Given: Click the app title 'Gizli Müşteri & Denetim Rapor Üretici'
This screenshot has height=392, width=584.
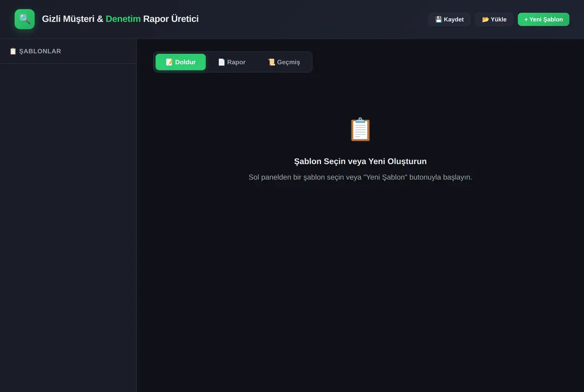Looking at the screenshot, I should (120, 19).
